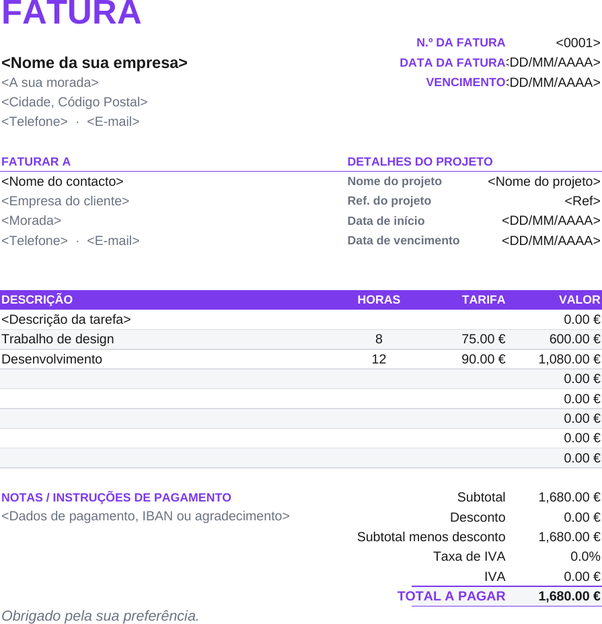
Task: Click the 90.00 € rate cell
Action: (x=483, y=359)
